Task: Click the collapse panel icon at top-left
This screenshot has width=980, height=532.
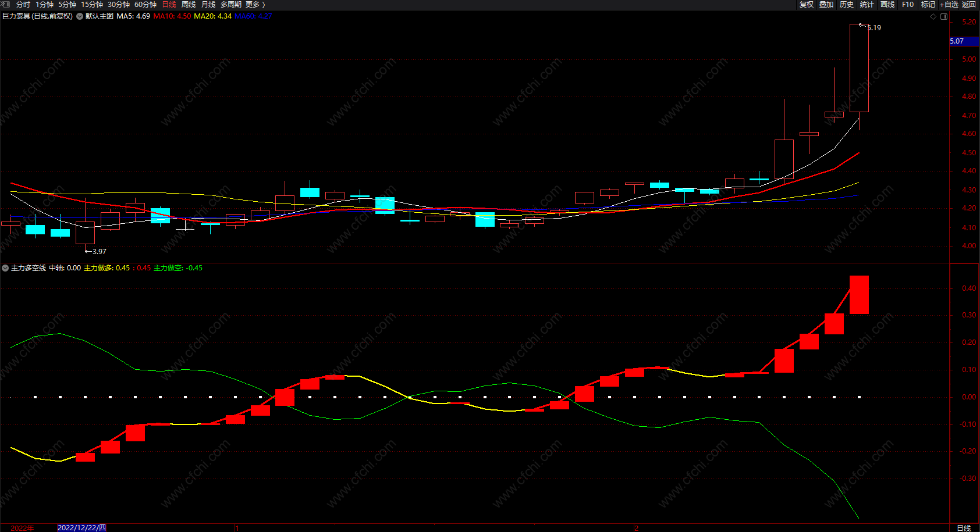Action: (5, 4)
